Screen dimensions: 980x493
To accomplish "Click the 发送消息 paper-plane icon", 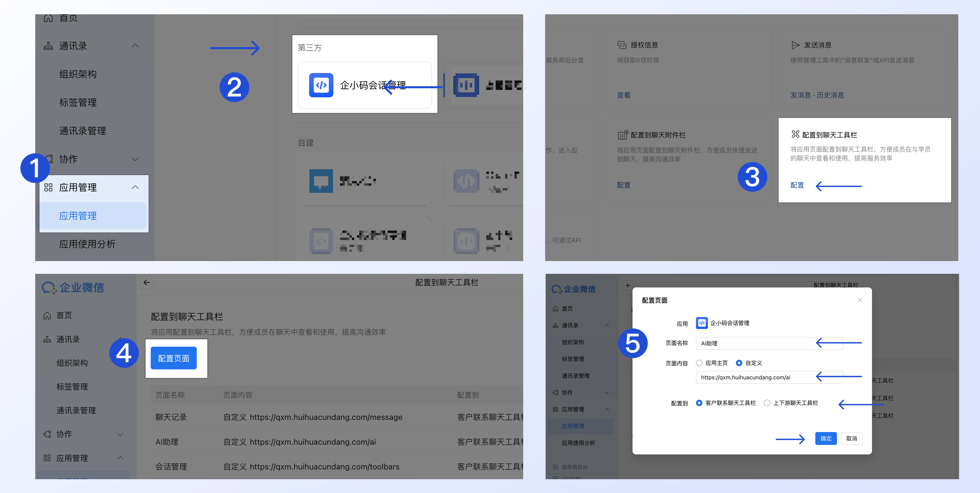I will 795,45.
